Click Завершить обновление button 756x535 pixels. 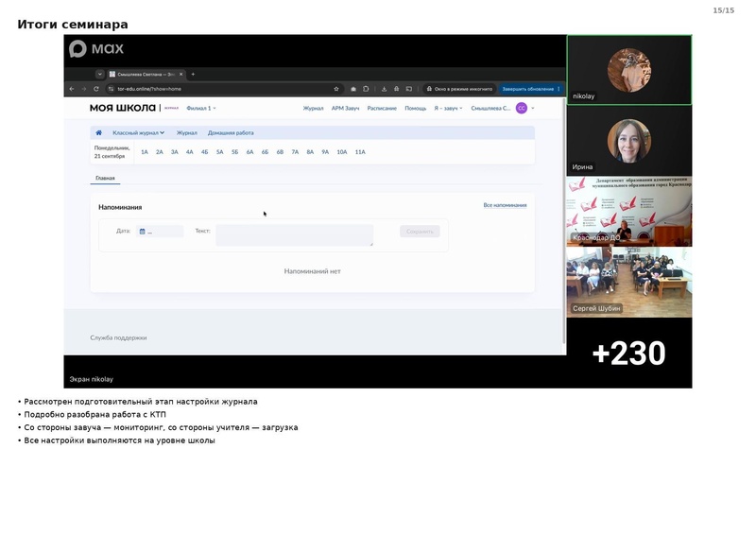[527, 89]
